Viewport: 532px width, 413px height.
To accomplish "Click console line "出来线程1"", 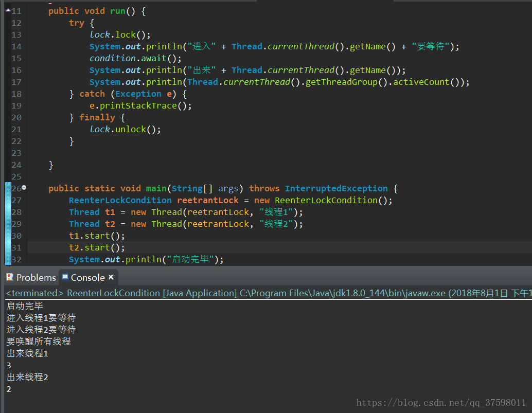I will coord(27,353).
